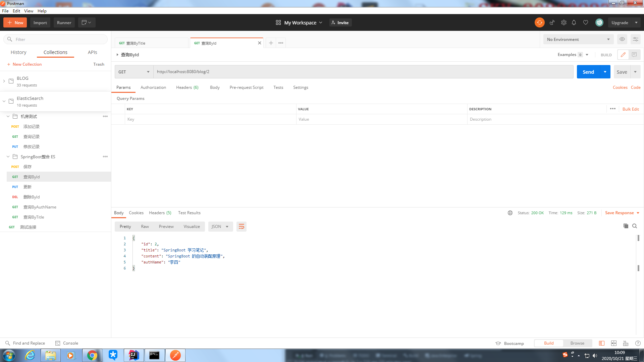Click the wrap lines icon in response toolbar
This screenshot has width=644, height=362.
pyautogui.click(x=241, y=227)
